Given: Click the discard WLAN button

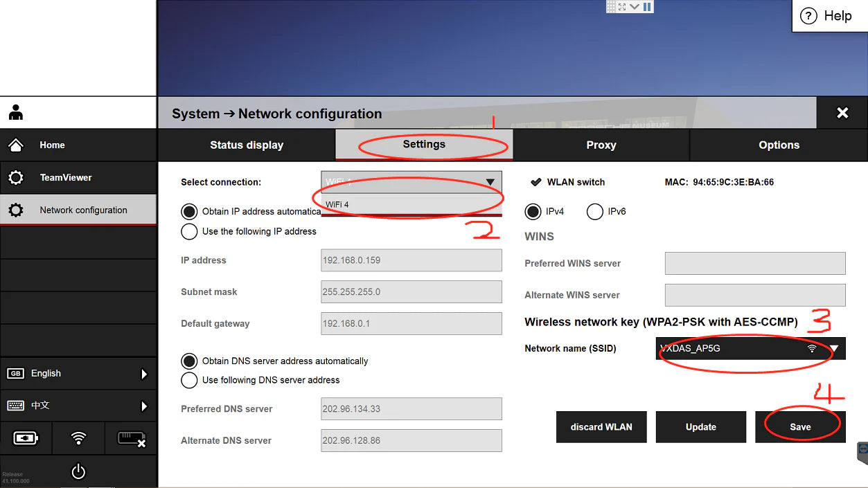Looking at the screenshot, I should pyautogui.click(x=601, y=427).
